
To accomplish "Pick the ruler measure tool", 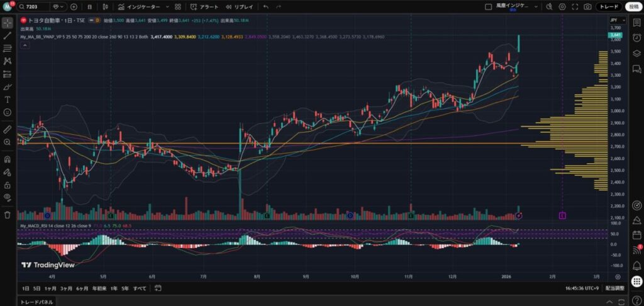I will click(x=8, y=128).
